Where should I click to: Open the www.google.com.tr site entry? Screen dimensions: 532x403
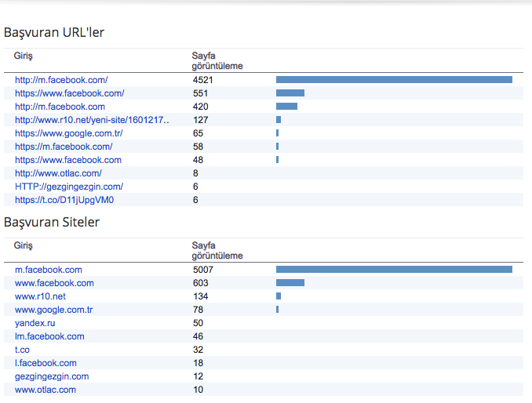point(53,310)
